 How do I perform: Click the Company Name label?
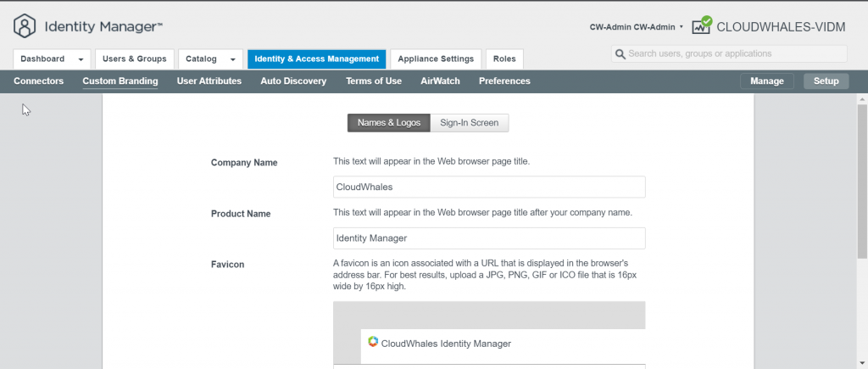click(244, 162)
